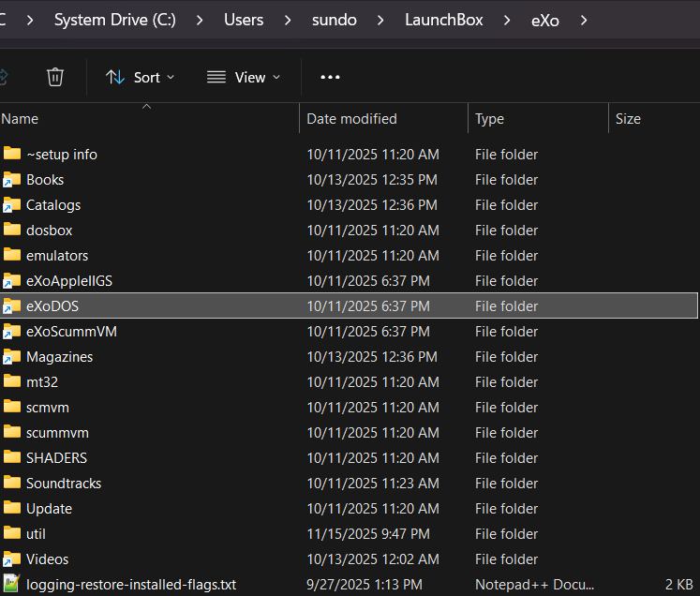This screenshot has width=700, height=596.
Task: Click the dosbox folder icon
Action: (12, 230)
